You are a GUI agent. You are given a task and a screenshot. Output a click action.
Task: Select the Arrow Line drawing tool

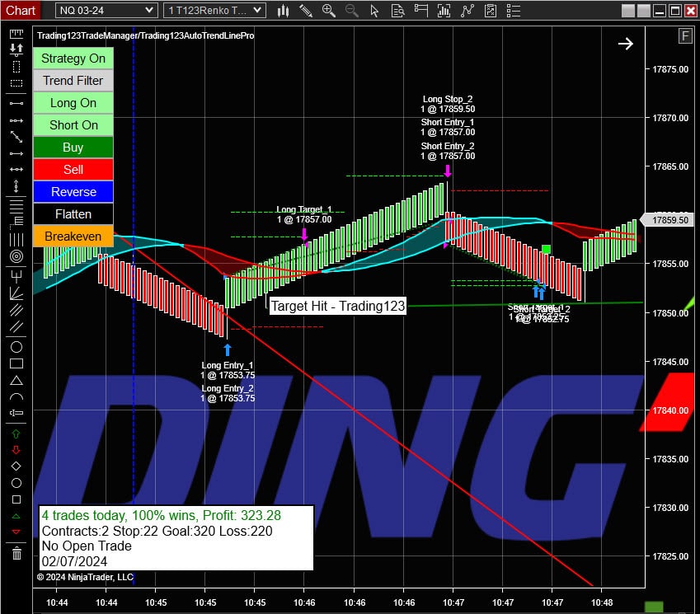16,153
